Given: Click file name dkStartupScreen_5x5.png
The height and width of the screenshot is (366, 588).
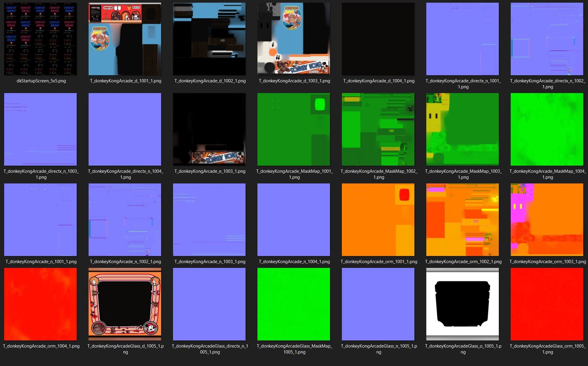Looking at the screenshot, I should click(41, 81).
